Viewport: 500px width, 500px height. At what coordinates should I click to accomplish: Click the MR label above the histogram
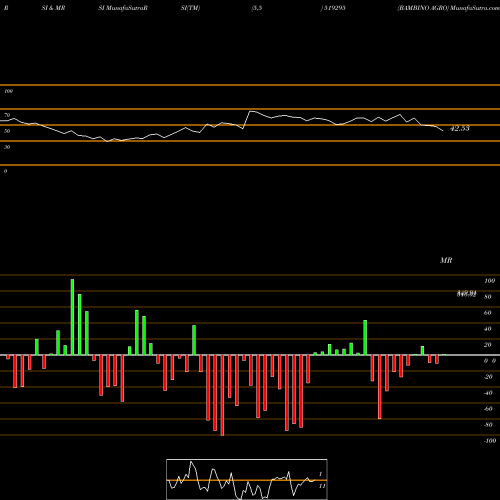446,260
